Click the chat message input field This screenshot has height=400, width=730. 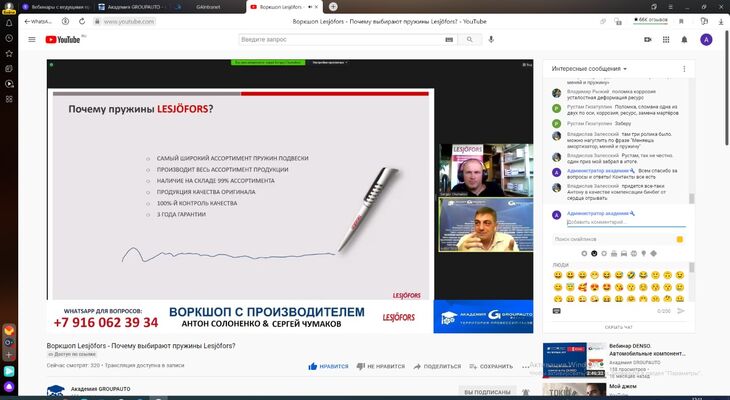click(x=626, y=223)
